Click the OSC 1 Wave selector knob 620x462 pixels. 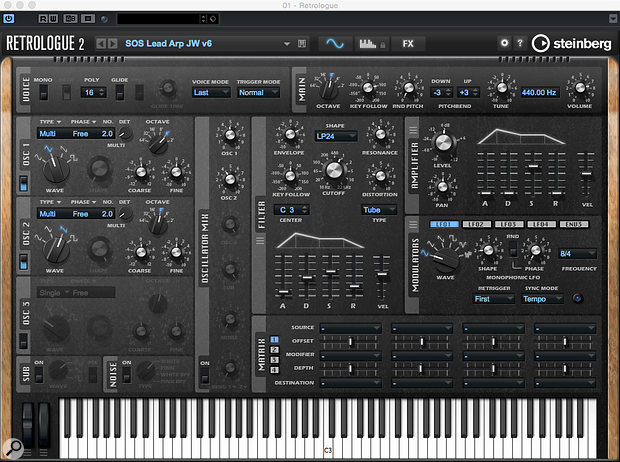[x=55, y=168]
